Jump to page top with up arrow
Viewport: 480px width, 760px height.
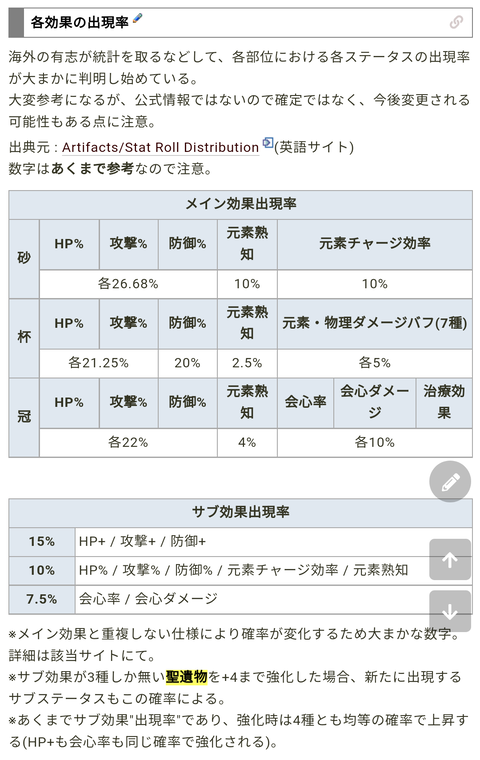click(450, 559)
